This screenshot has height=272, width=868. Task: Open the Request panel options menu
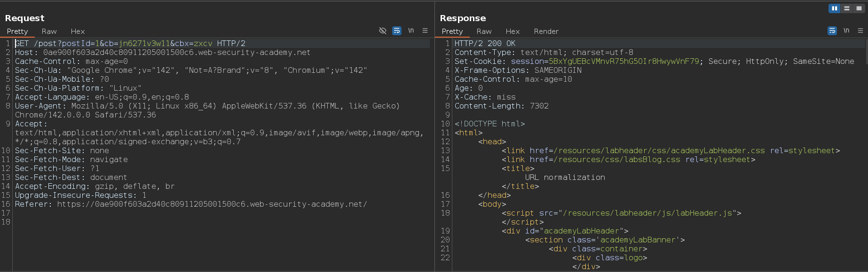[425, 31]
